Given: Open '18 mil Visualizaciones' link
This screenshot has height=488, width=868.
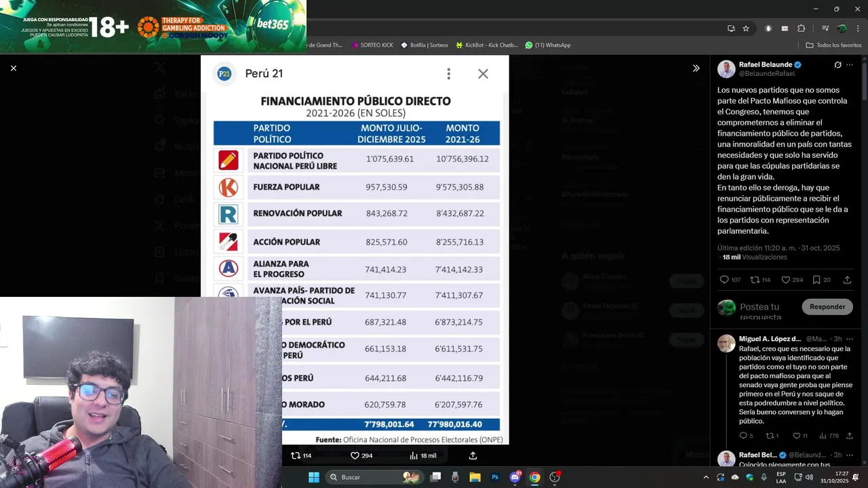Looking at the screenshot, I should [x=755, y=258].
